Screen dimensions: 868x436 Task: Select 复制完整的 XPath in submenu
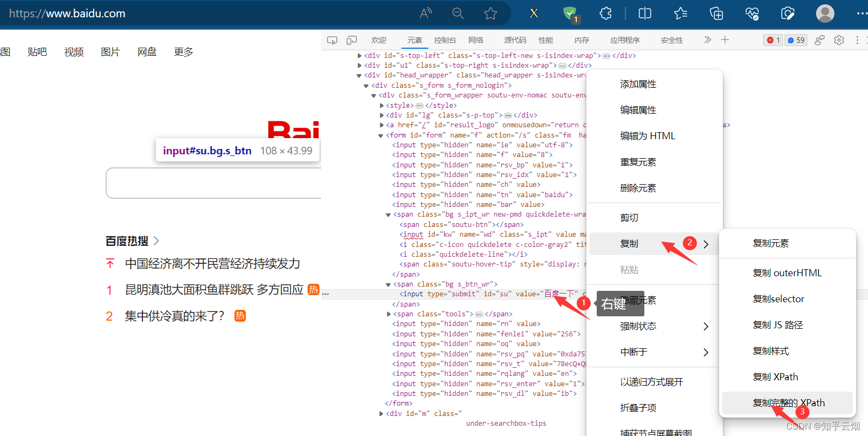click(787, 403)
